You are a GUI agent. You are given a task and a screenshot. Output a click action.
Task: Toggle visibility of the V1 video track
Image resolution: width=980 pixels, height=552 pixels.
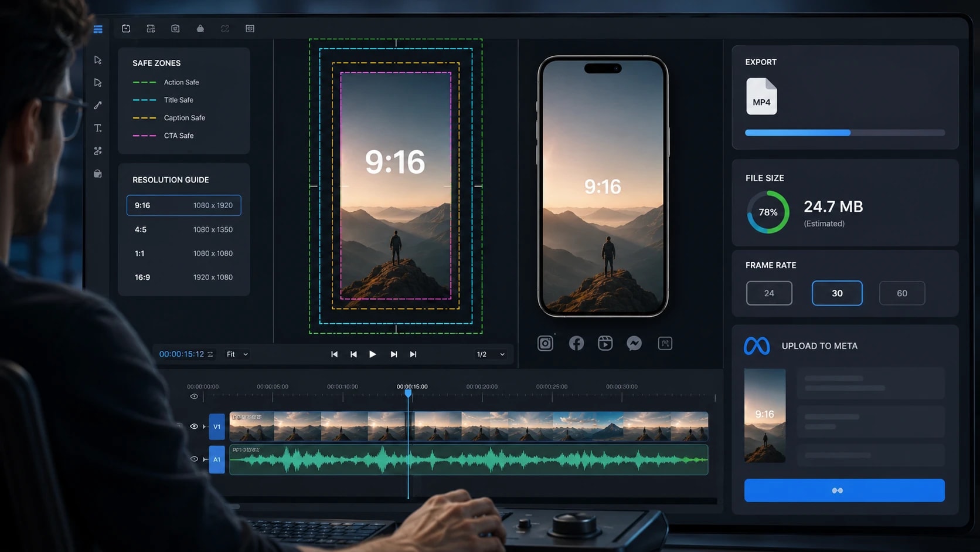pyautogui.click(x=194, y=426)
